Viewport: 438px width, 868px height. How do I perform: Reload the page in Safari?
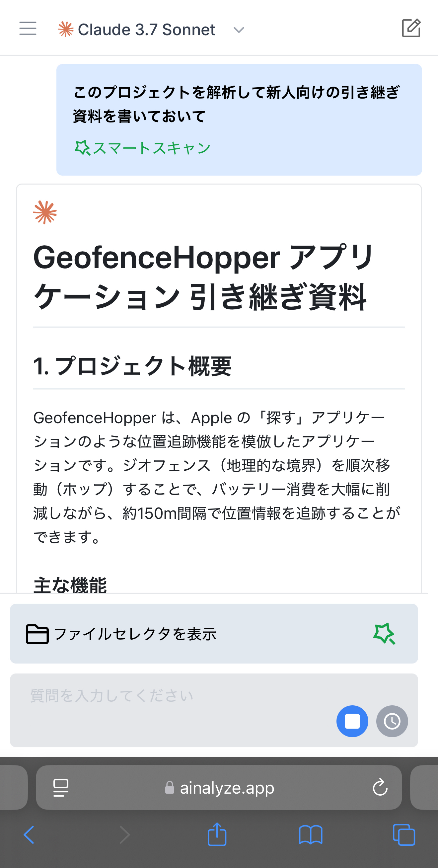click(380, 787)
